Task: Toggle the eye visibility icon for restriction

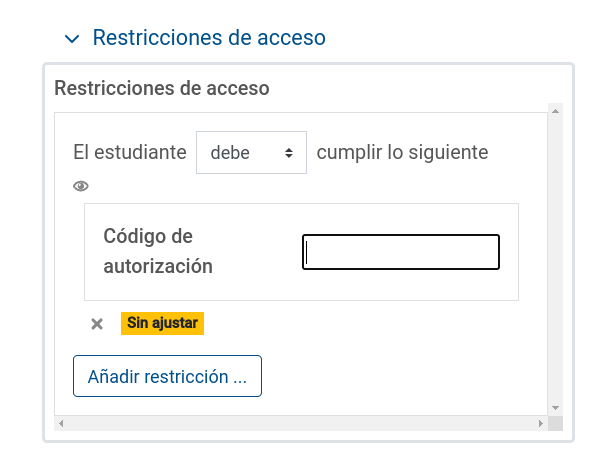Action: (81, 186)
